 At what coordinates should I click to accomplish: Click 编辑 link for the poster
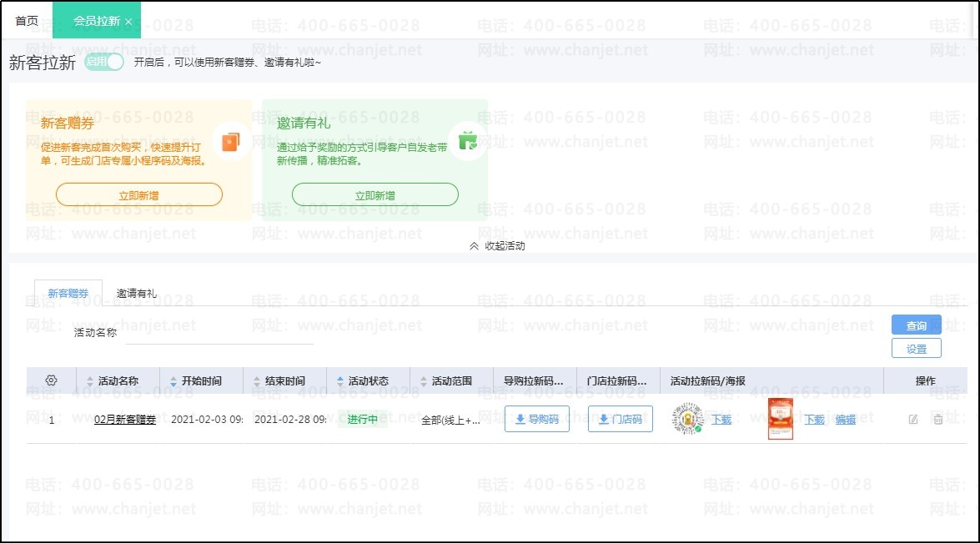[x=846, y=419]
